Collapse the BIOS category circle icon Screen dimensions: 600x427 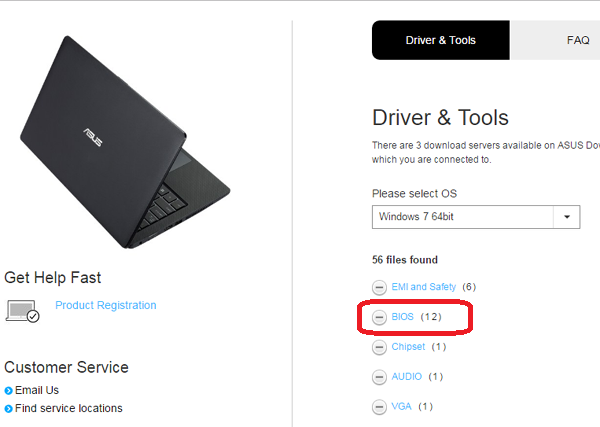379,317
